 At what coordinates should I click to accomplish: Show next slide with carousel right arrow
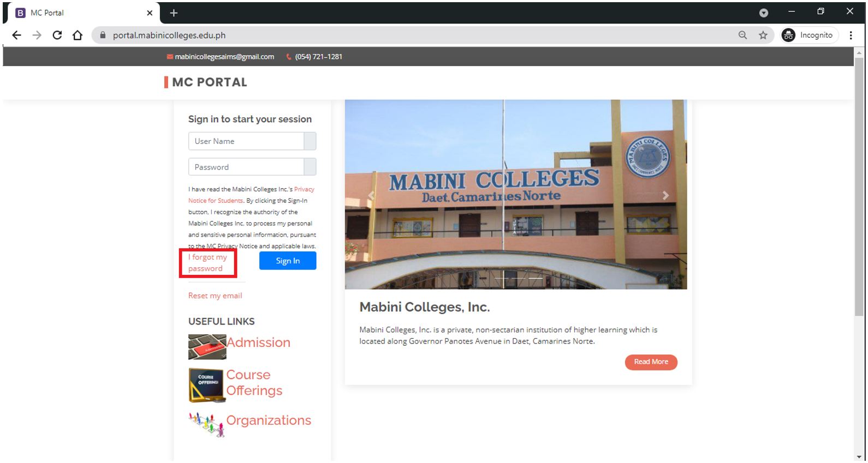click(x=665, y=195)
